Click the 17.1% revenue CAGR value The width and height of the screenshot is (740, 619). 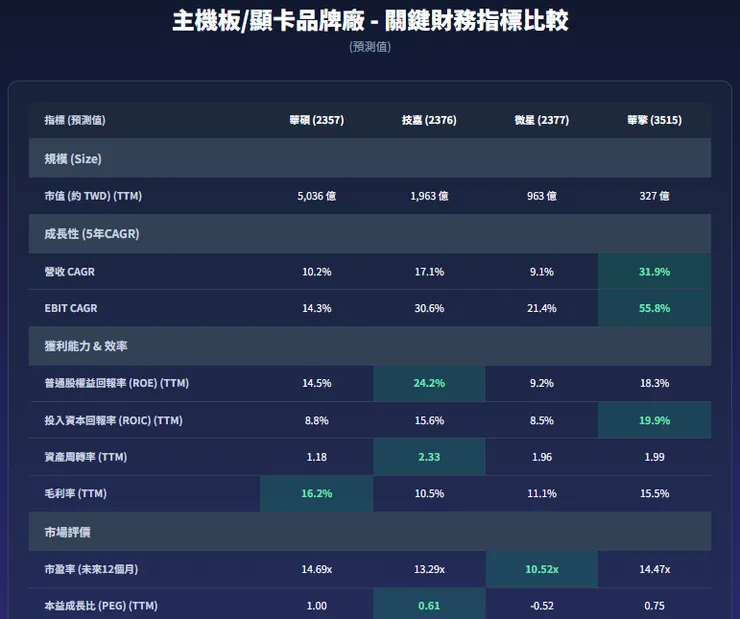coord(429,272)
